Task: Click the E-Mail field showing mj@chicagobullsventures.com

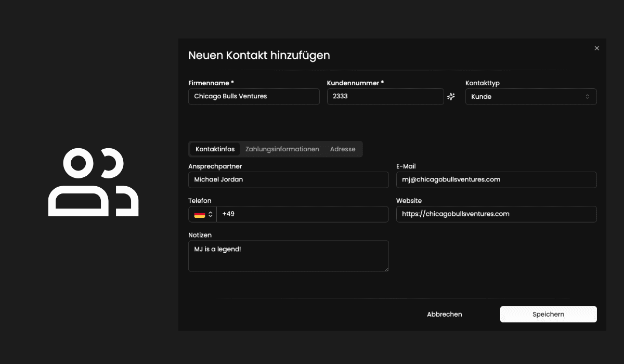Action: 496,179
